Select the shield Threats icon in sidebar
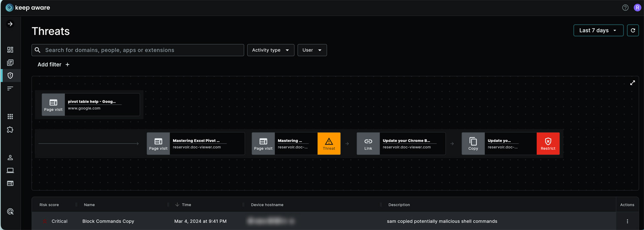 tap(10, 76)
